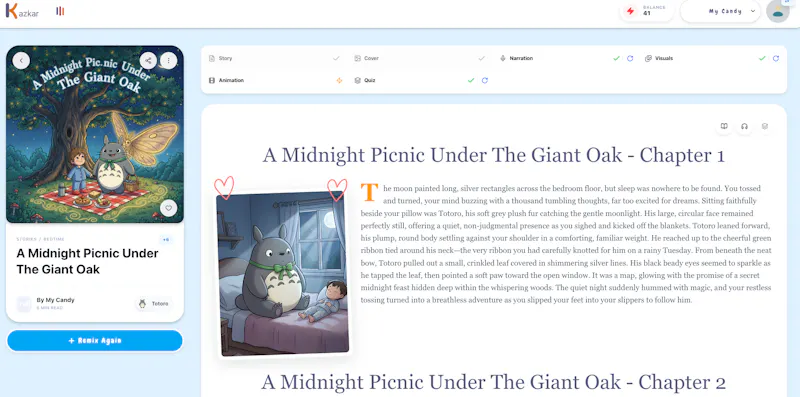This screenshot has width=800, height=397.
Task: Favorite the story with heart button
Action: [x=168, y=208]
